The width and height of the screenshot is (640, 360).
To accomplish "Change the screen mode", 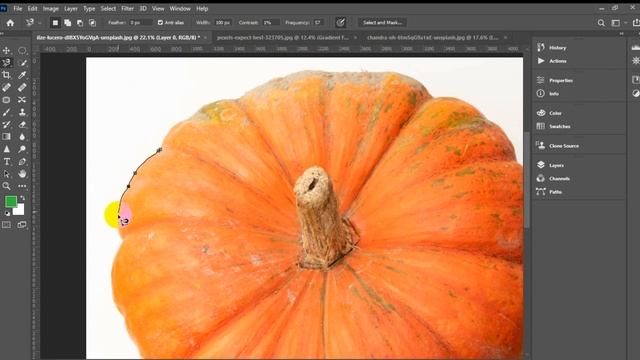I will point(22,224).
